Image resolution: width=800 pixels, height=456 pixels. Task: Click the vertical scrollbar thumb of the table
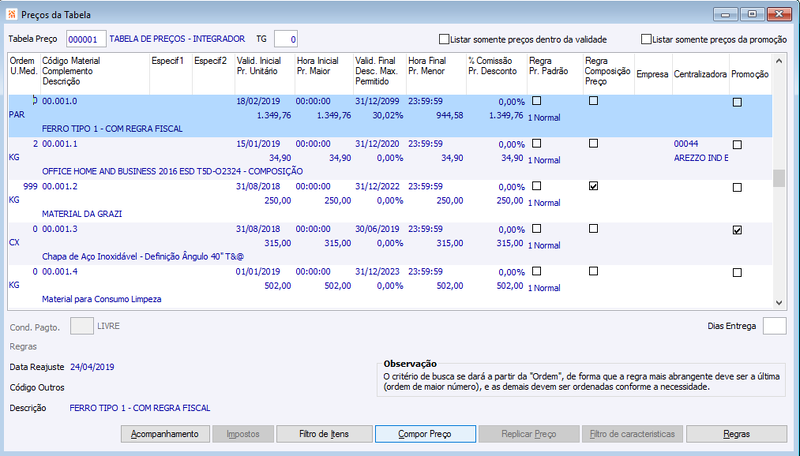pyautogui.click(x=779, y=179)
